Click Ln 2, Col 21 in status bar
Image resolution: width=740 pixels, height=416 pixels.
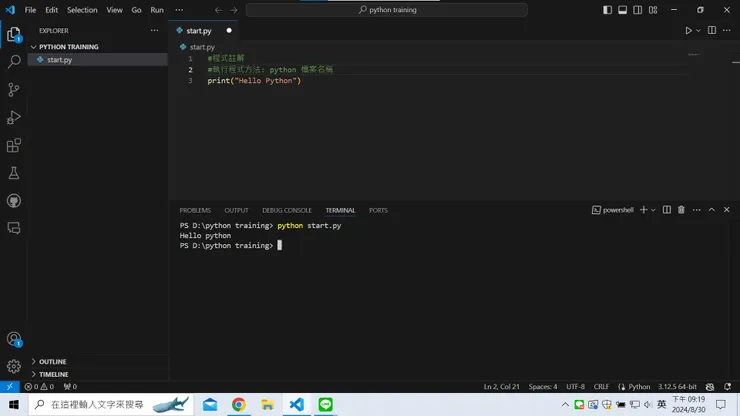tap(501, 387)
